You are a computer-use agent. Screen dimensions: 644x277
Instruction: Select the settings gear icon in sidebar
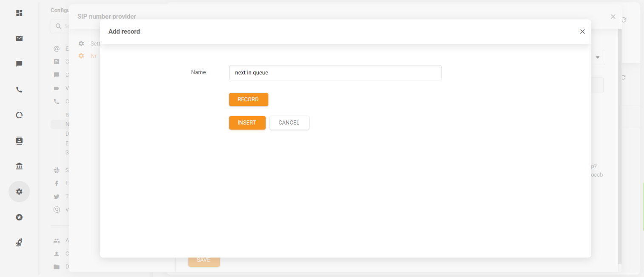pos(19,191)
